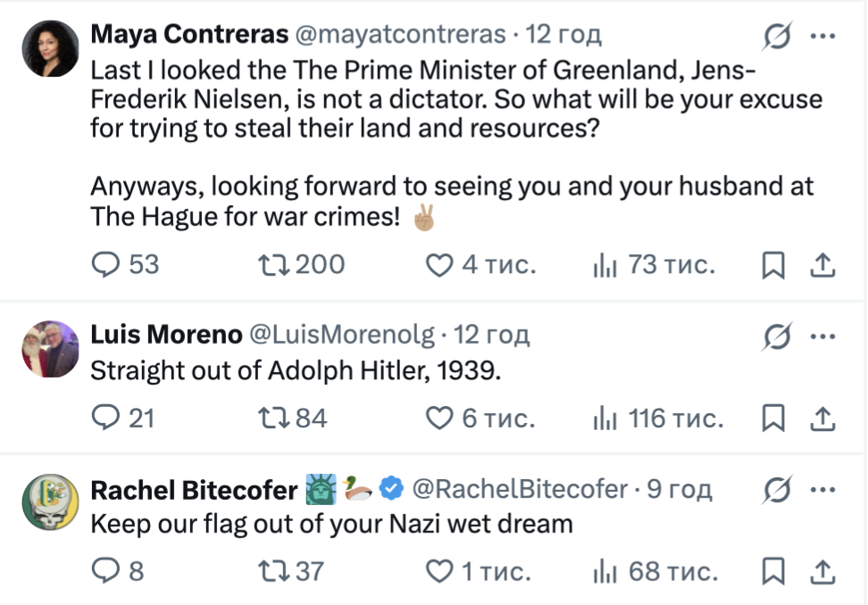Reply to Rachel Bitecofer's tweet
Viewport: 868px width, 605px height.
(x=106, y=571)
